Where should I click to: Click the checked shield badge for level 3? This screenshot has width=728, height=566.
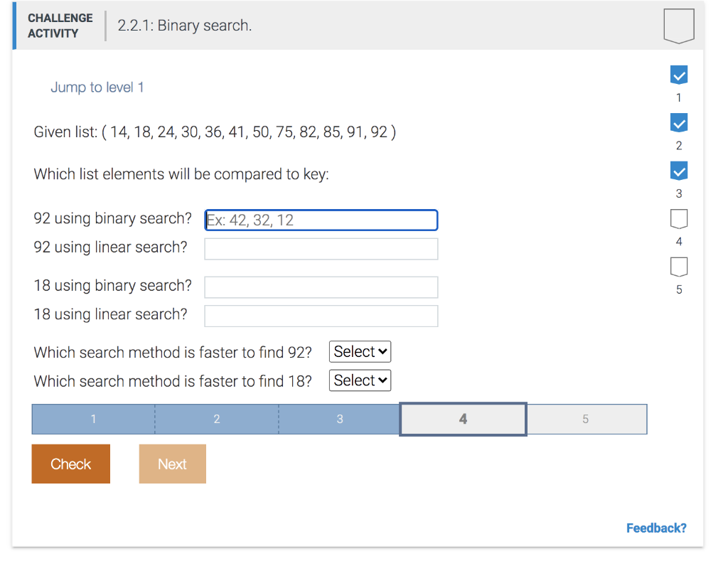click(x=678, y=171)
